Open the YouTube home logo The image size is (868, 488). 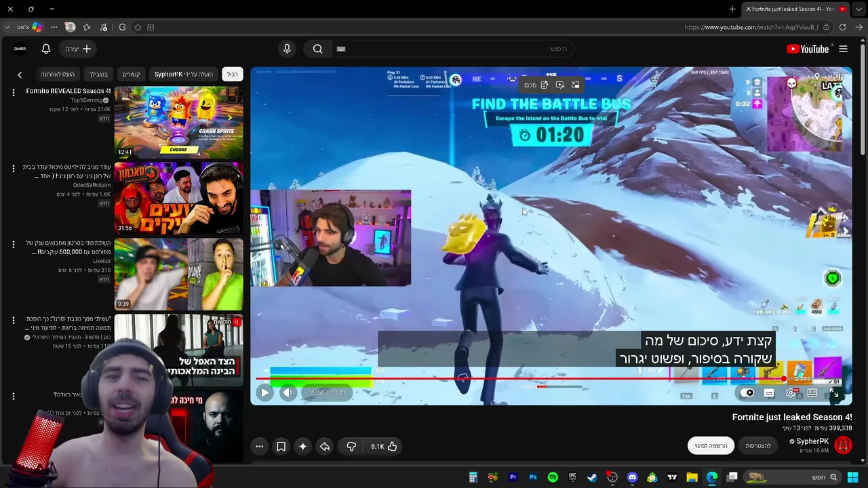click(x=808, y=49)
